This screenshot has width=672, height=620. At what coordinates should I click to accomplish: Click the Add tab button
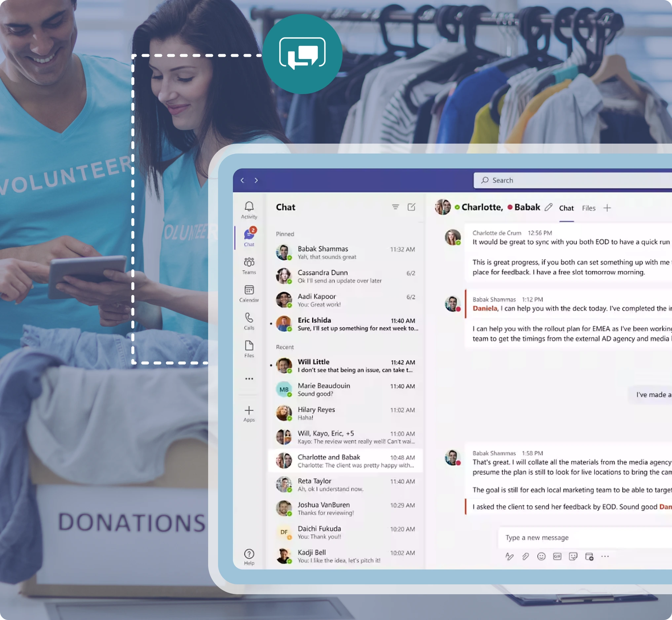point(609,208)
